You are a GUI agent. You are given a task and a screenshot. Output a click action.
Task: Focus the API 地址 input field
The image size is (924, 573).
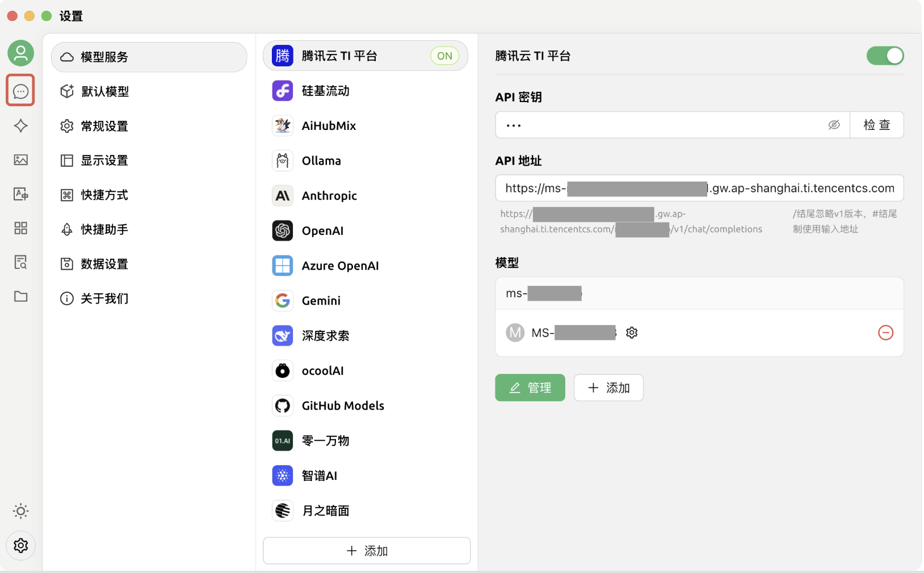click(699, 188)
